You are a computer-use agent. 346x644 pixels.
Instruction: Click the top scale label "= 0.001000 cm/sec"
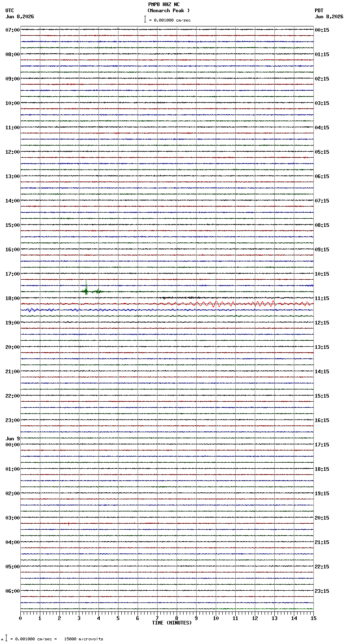(x=170, y=20)
